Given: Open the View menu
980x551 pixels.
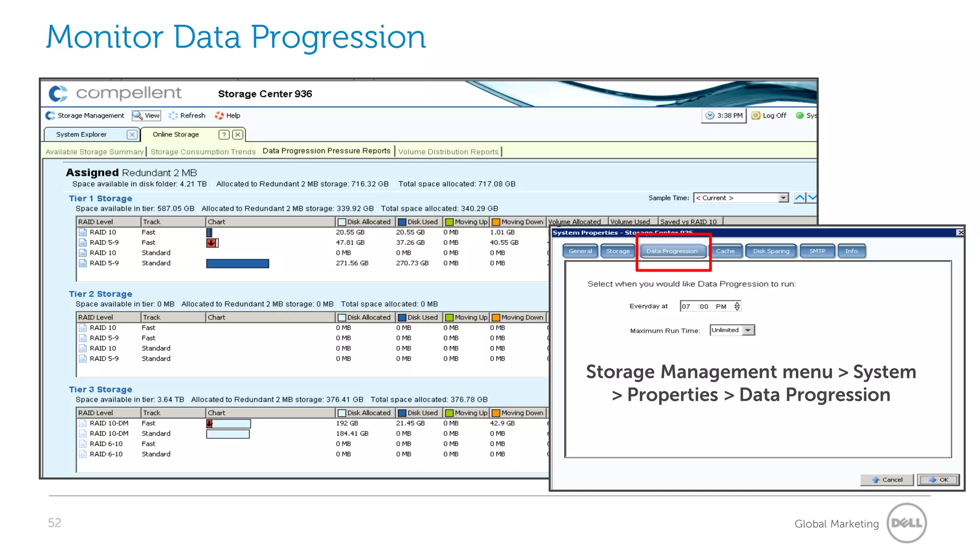Looking at the screenshot, I should click(x=146, y=116).
